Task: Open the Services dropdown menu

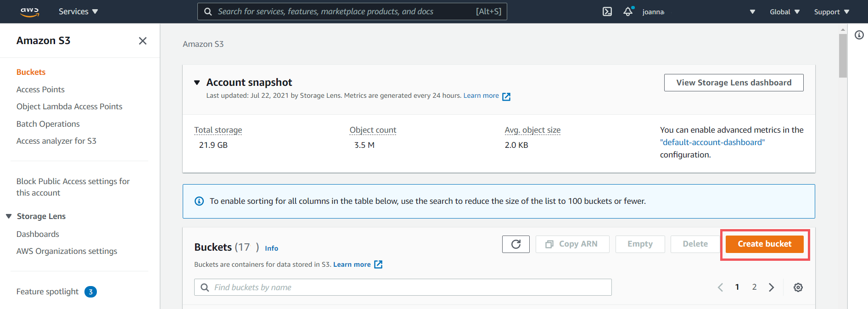Action: tap(78, 11)
